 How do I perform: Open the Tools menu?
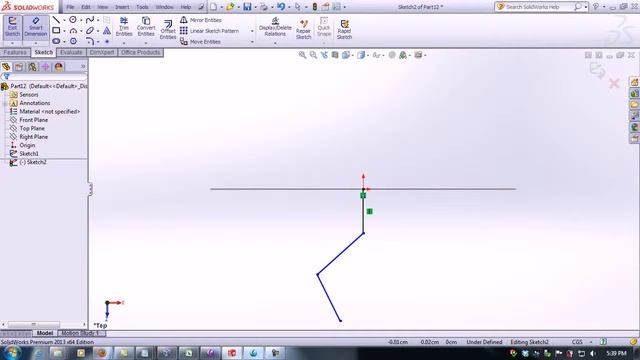[142, 7]
